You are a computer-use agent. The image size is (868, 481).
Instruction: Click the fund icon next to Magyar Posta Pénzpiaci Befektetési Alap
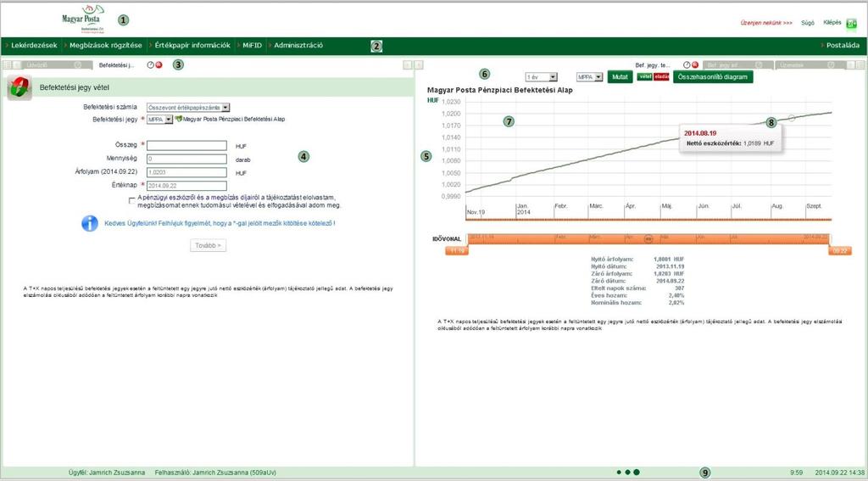point(178,119)
